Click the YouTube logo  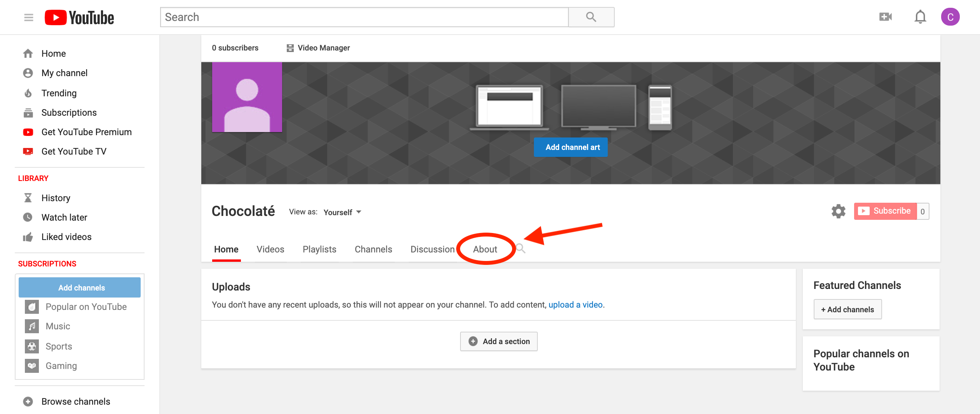[79, 17]
